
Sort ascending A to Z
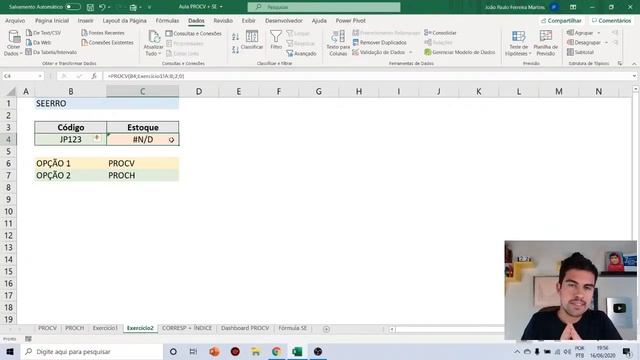pos(236,37)
